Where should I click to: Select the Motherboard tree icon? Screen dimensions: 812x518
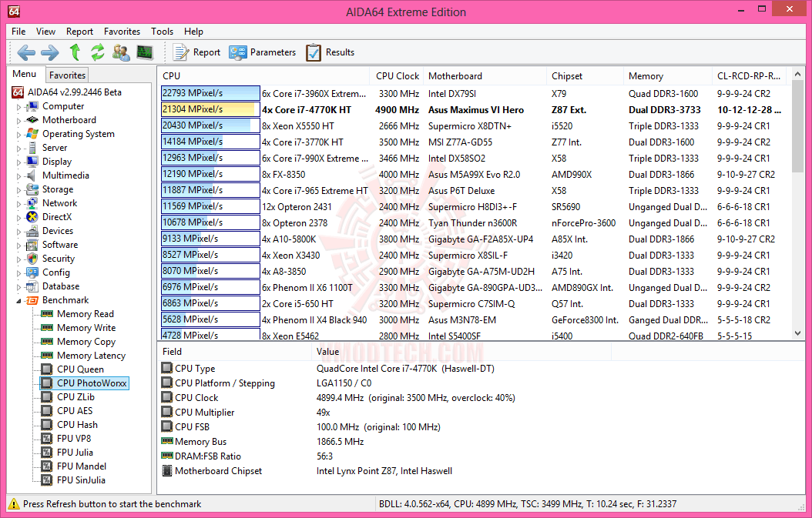pyautogui.click(x=32, y=119)
